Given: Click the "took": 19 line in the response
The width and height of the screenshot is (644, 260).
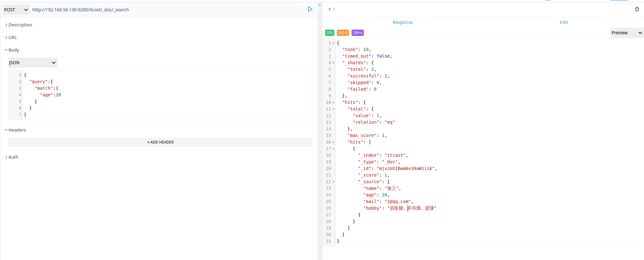Looking at the screenshot, I should 357,49.
